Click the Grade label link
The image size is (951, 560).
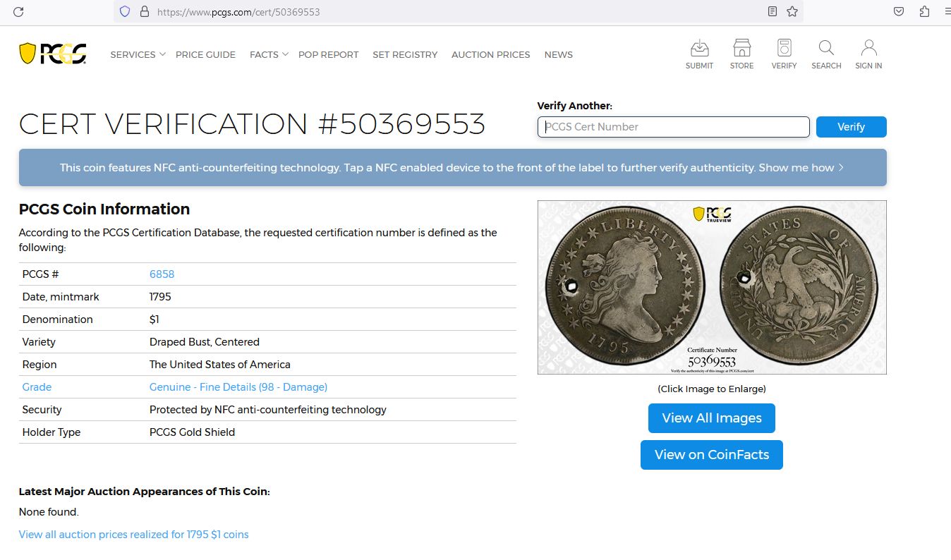[x=37, y=387]
